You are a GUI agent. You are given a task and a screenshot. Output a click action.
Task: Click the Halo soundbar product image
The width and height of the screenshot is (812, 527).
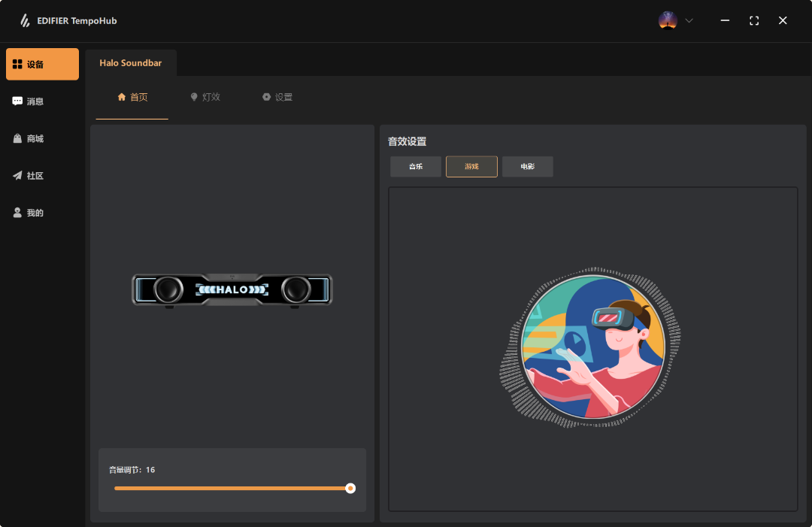click(232, 289)
